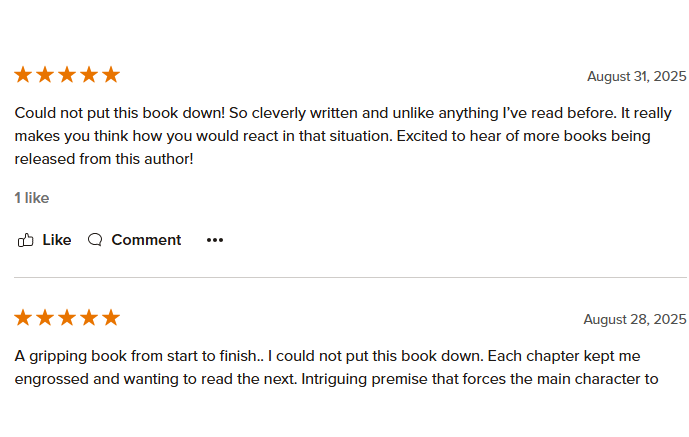Click the second star of the August 31 review
This screenshot has height=437, width=689.
click(x=45, y=75)
